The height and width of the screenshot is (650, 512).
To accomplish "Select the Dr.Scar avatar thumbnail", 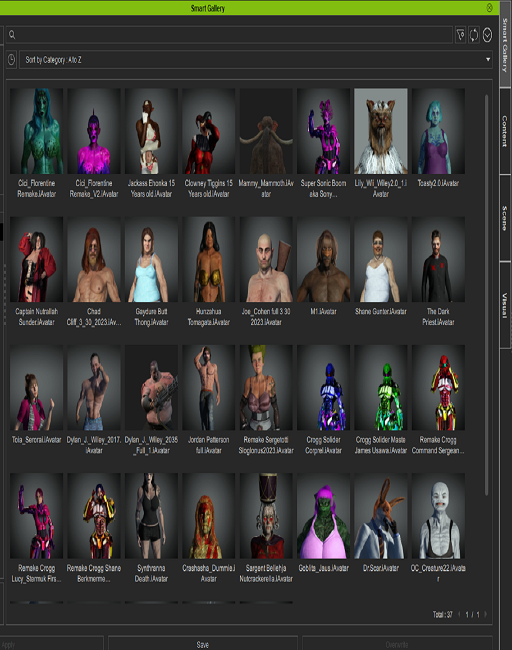I will 381,516.
